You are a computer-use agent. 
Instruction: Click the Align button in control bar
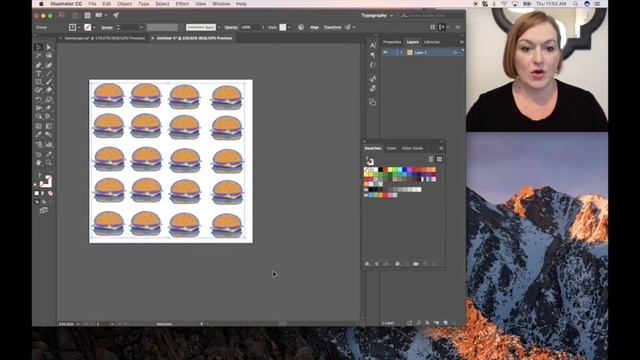pos(314,27)
